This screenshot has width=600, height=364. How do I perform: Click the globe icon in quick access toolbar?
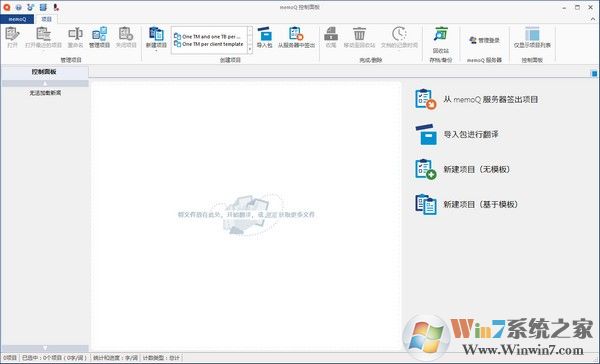tap(18, 7)
